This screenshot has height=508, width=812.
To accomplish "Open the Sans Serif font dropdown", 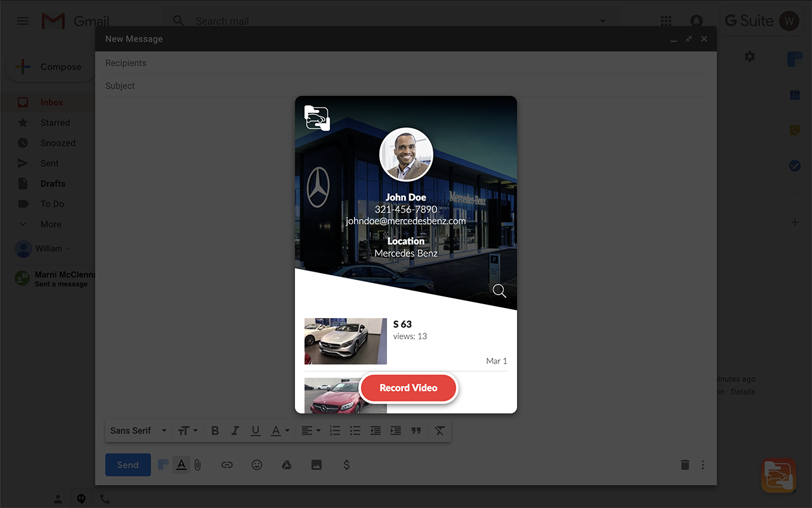I will click(x=138, y=431).
